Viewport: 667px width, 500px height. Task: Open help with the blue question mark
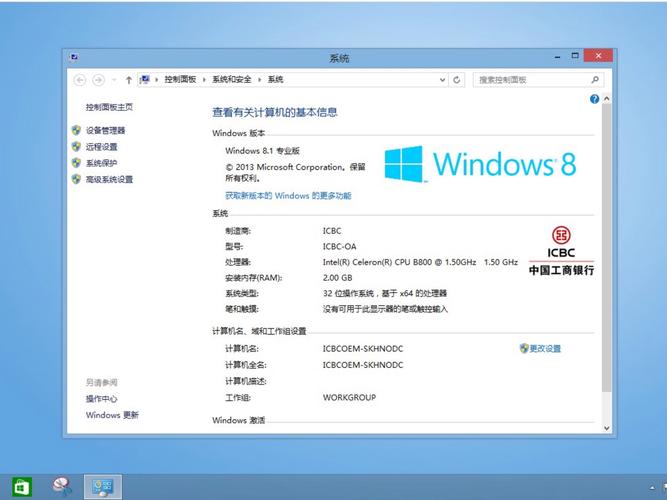594,99
